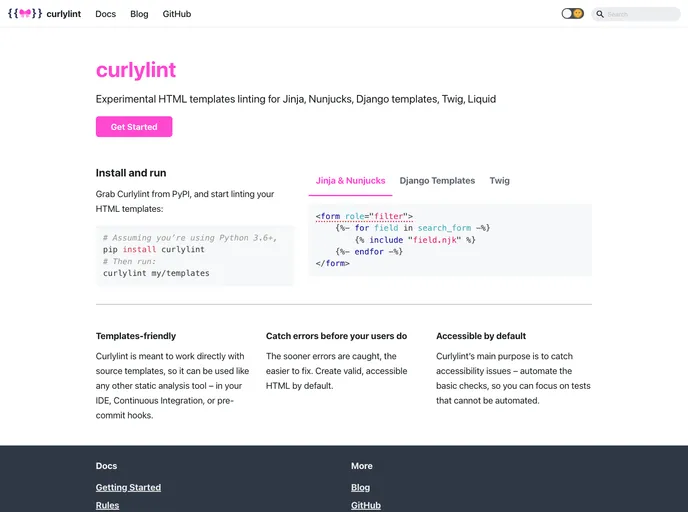Click the Install and run heading
Screen dimensions: 688x512
coord(131,173)
